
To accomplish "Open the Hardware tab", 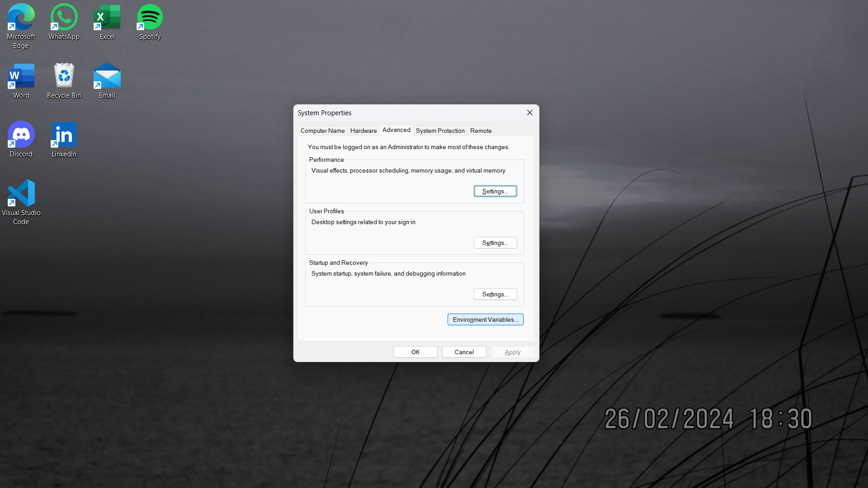I will (363, 131).
